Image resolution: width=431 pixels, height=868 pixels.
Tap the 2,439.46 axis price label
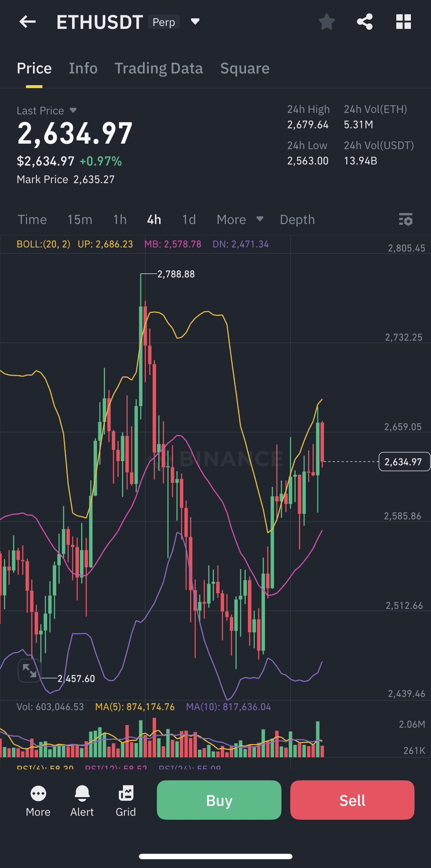pos(407,694)
